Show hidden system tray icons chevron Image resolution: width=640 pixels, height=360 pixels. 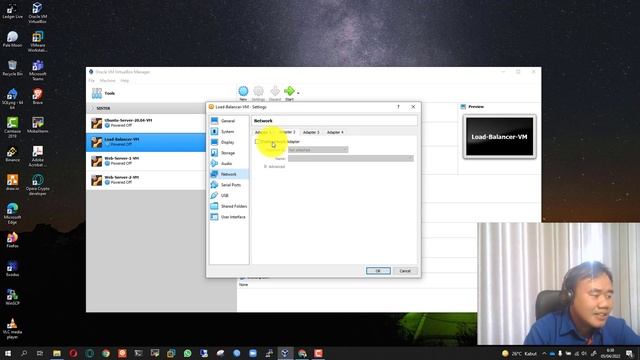coord(544,353)
